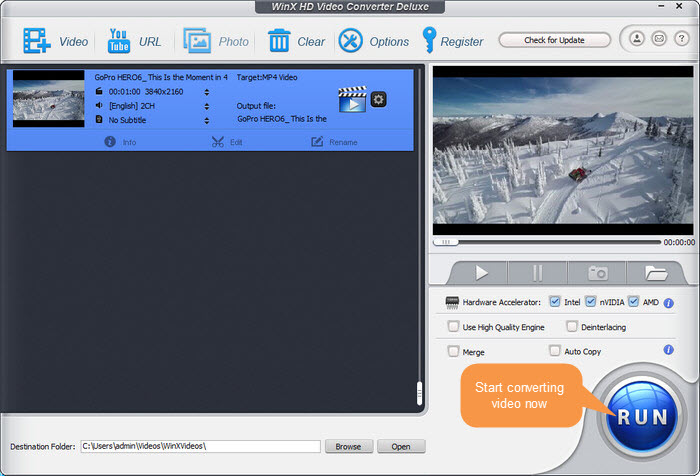Click the email envelope icon
700x476 pixels.
click(659, 39)
